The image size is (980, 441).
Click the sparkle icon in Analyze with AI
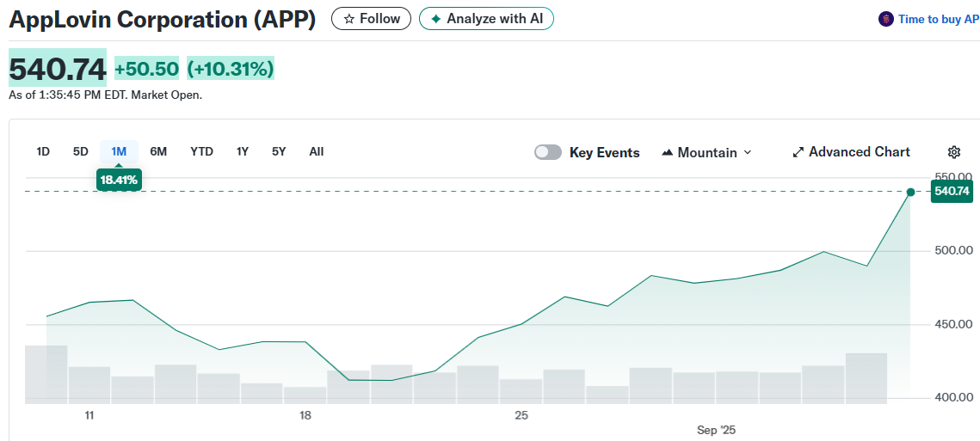436,19
